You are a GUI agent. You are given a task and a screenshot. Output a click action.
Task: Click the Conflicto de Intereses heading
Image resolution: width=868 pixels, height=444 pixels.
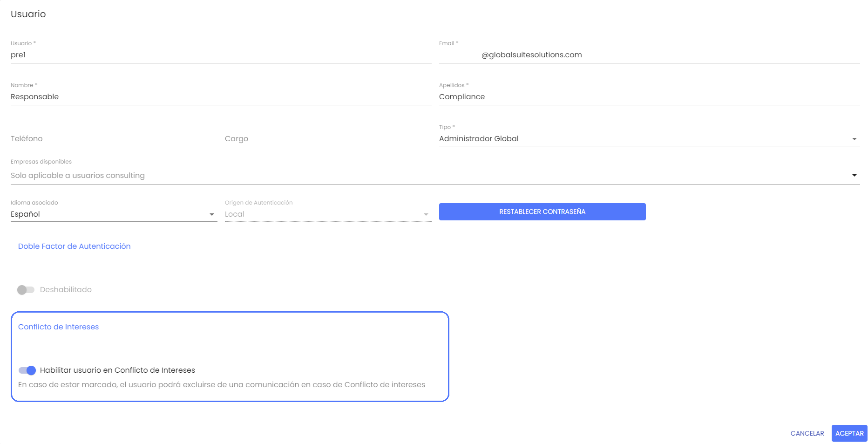click(x=59, y=327)
